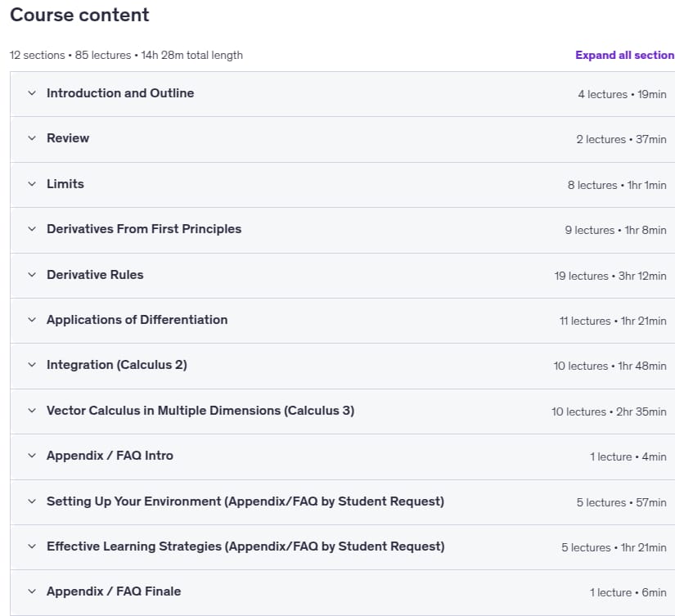Click the chevron next to Review

(32, 138)
